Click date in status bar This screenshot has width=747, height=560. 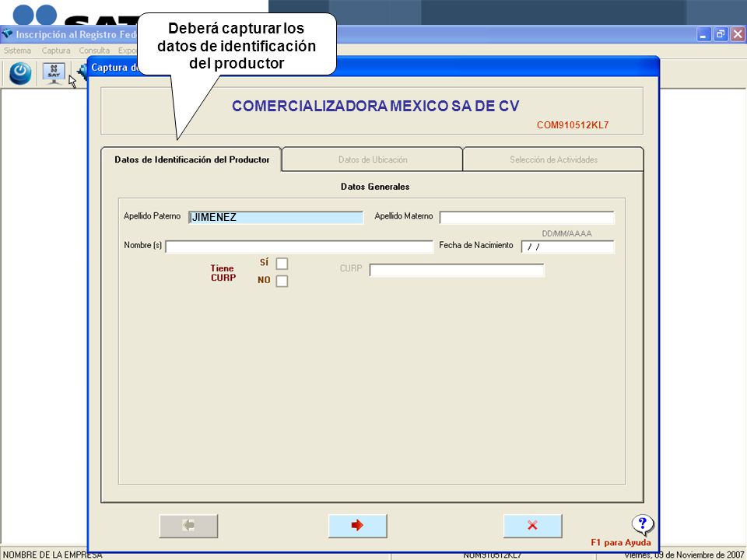684,555
